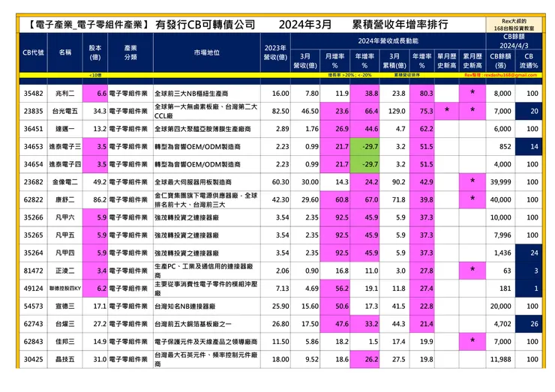Image resolution: width=555 pixels, height=392 pixels.
Task: Click the name cell '凡甲六'
Action: pyautogui.click(x=65, y=217)
